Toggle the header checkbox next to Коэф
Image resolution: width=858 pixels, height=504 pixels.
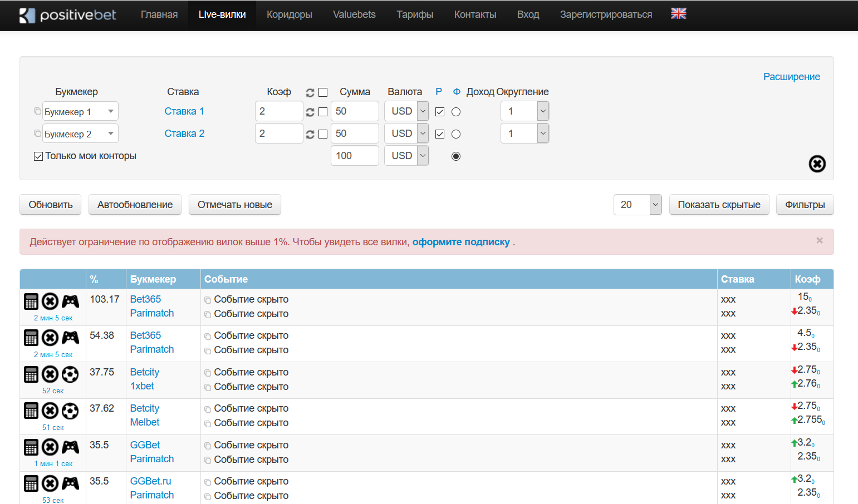[323, 92]
